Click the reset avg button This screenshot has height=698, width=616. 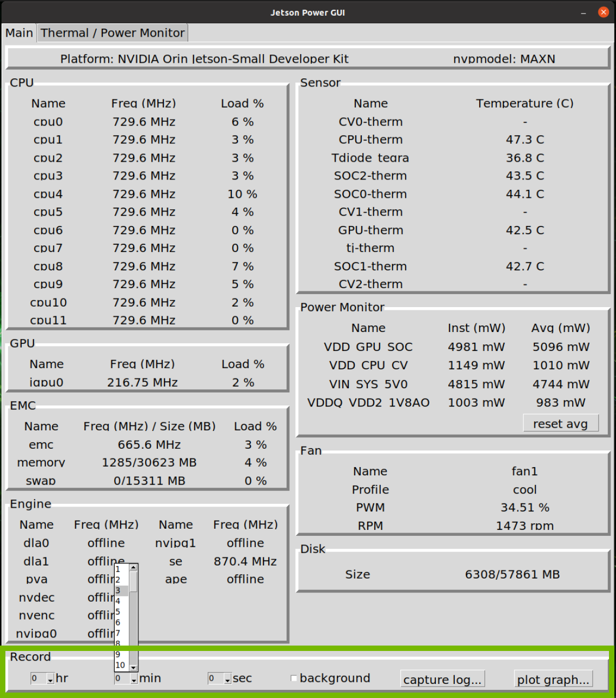(x=560, y=424)
